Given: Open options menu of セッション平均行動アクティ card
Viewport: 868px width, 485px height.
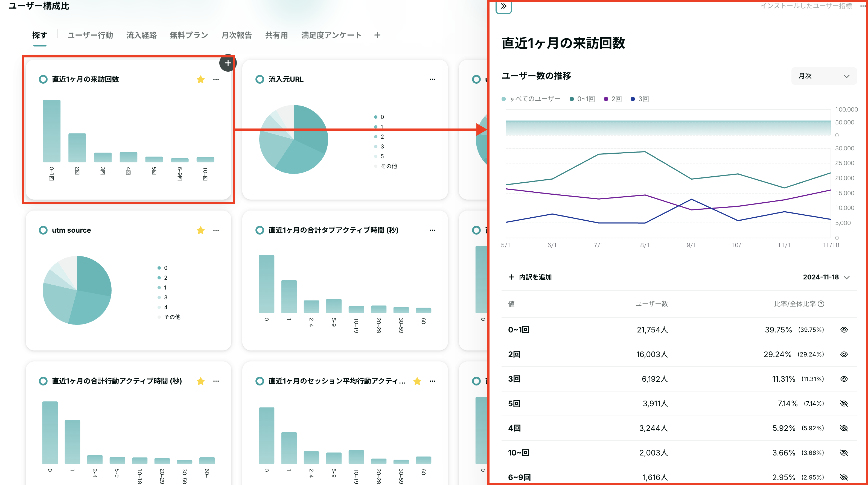Looking at the screenshot, I should [433, 381].
